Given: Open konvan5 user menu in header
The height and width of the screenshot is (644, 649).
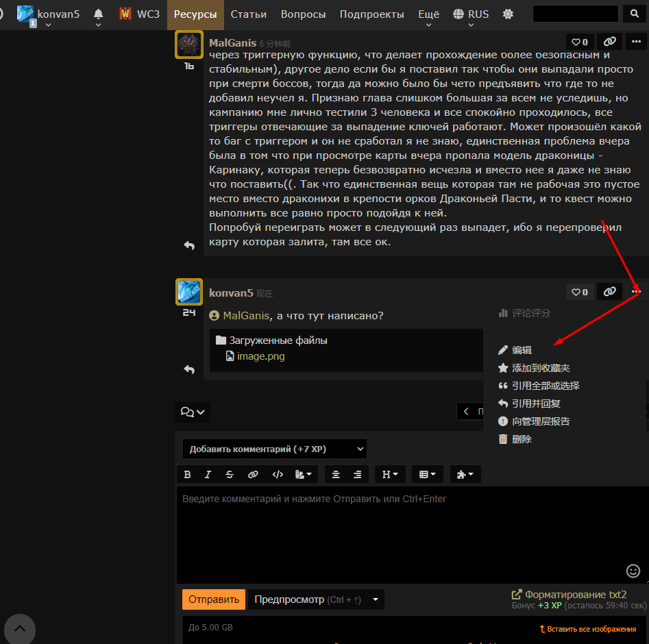Looking at the screenshot, I should coord(49,16).
